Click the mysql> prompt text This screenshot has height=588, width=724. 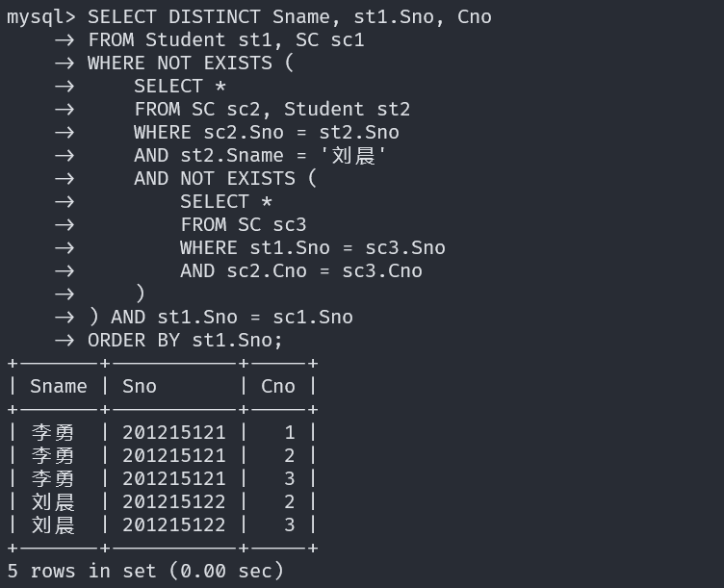click(x=40, y=16)
